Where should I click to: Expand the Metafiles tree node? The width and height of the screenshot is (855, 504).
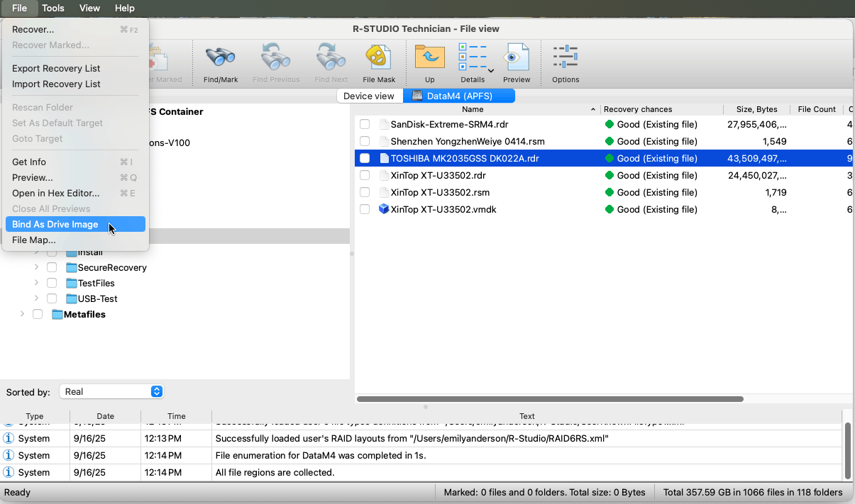tap(22, 314)
